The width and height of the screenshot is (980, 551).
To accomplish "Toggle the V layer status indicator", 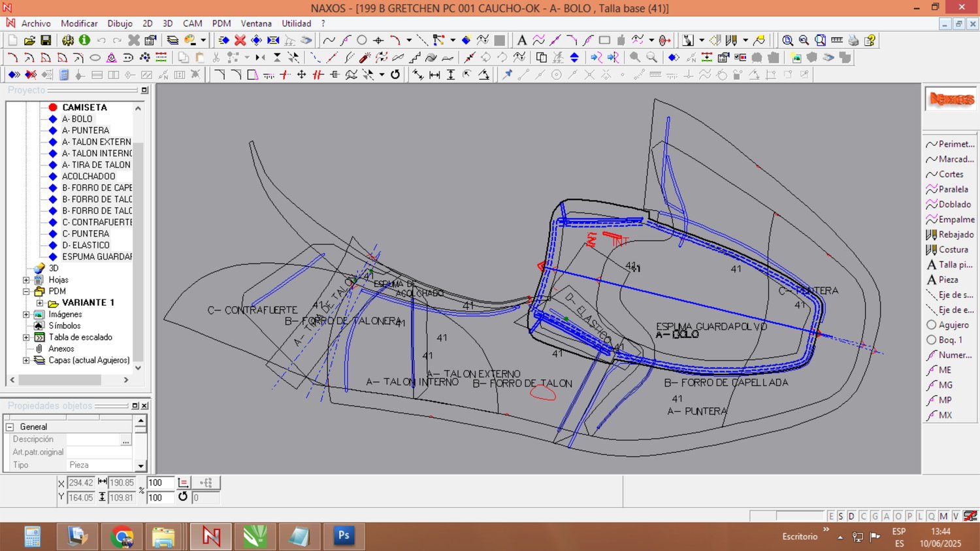I will tap(955, 516).
